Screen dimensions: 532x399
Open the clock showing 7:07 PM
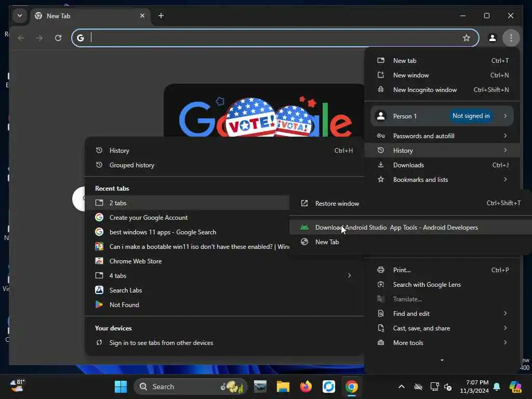tap(474, 387)
